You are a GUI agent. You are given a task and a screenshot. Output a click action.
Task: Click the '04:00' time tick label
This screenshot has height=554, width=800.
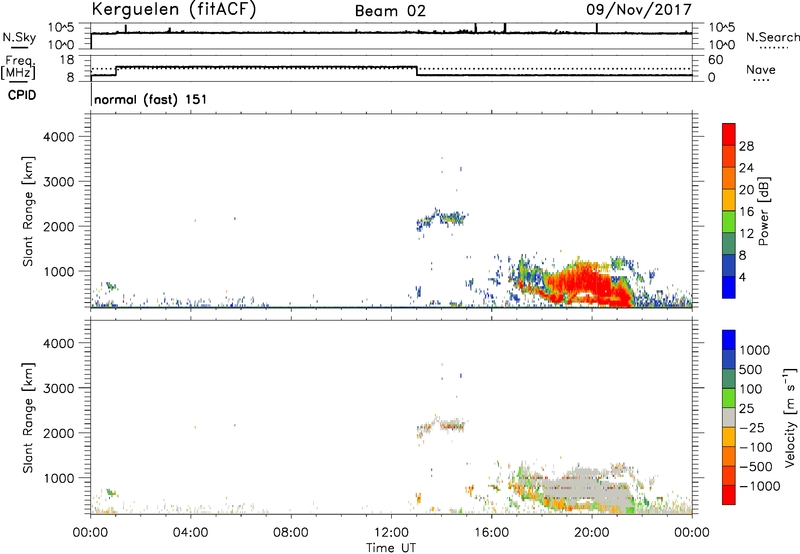190,533
